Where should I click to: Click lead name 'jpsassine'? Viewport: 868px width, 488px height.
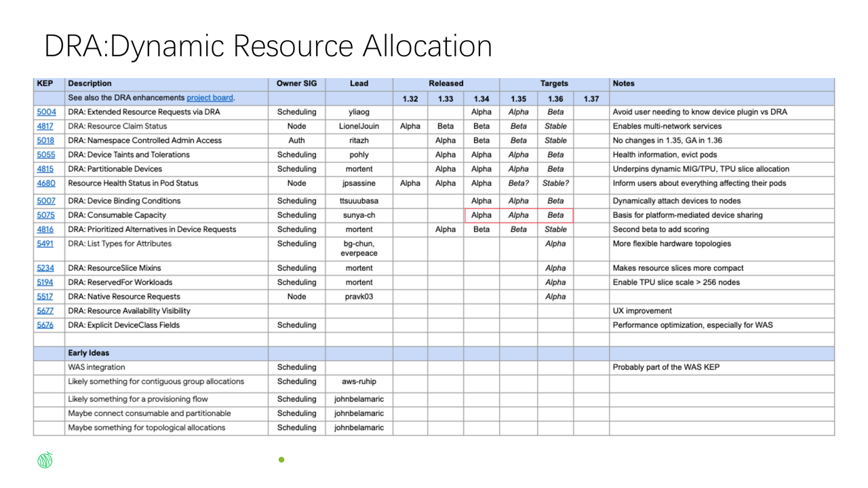[x=359, y=183]
